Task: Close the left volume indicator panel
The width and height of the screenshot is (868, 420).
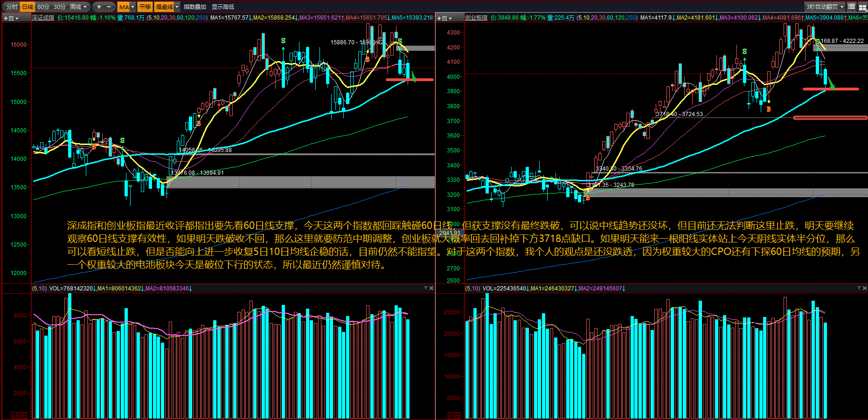Action: pyautogui.click(x=431, y=288)
